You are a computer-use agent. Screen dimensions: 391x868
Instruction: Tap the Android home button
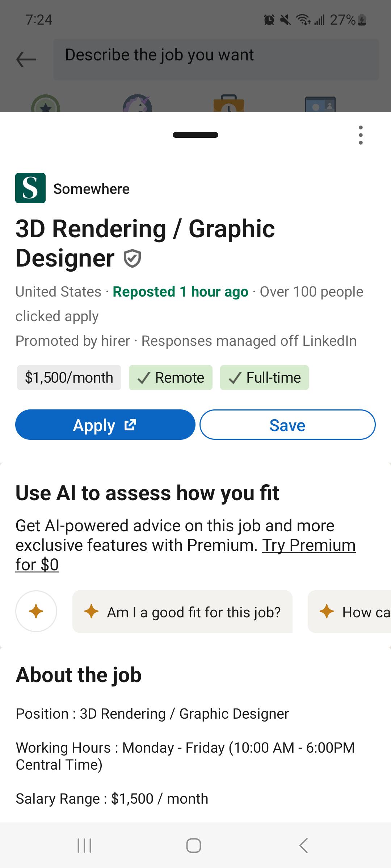[194, 846]
